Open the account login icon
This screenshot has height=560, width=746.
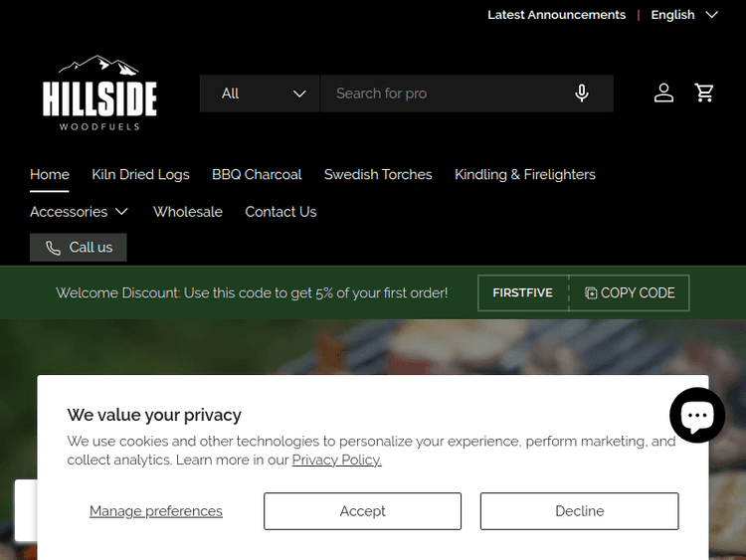pyautogui.click(x=663, y=93)
